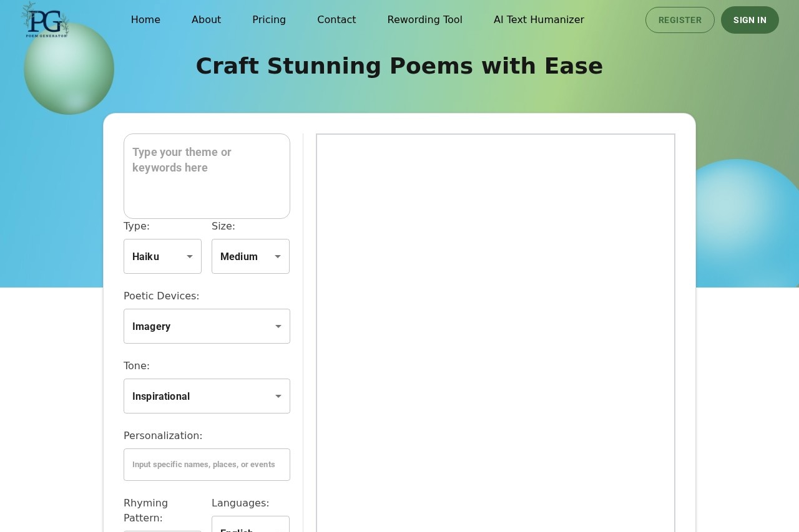Click the REGISTER button
Image resolution: width=799 pixels, height=532 pixels.
680,20
